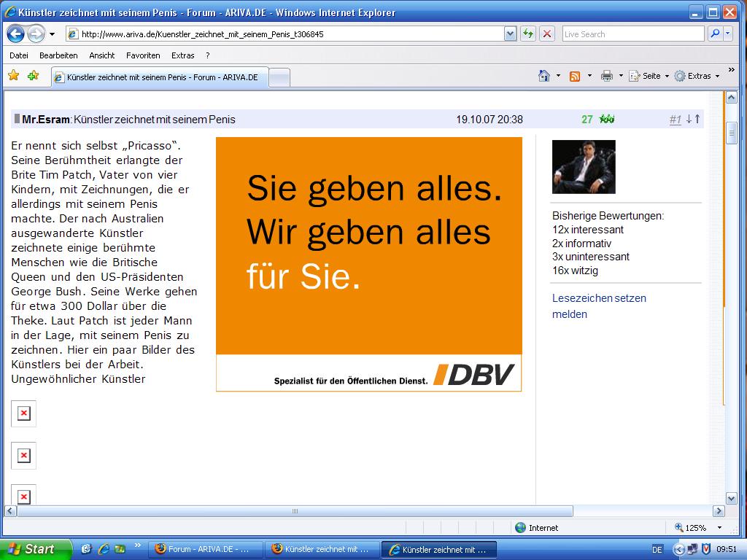
Task: Click the melden link in the sidebar
Action: [568, 314]
